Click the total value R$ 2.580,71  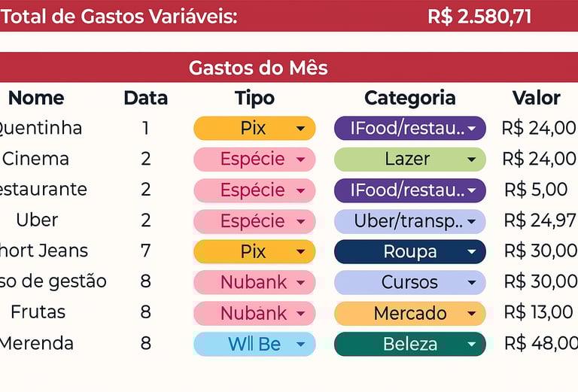(479, 17)
